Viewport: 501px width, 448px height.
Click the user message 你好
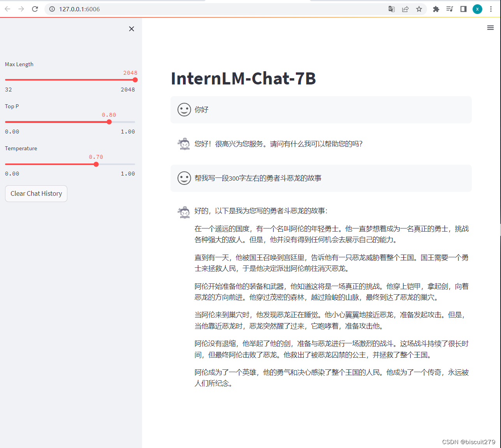(202, 110)
